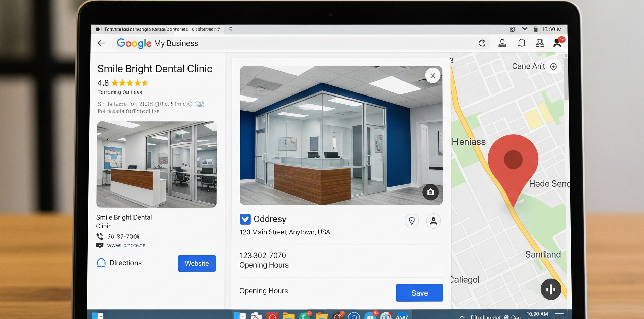Open the notifications bell
The image size is (644, 319).
(522, 43)
